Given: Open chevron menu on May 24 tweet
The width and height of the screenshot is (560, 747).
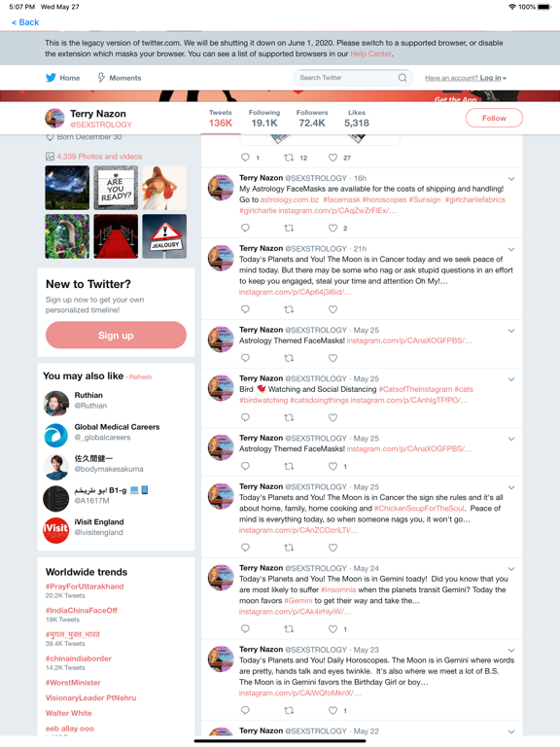Looking at the screenshot, I should pos(511,569).
